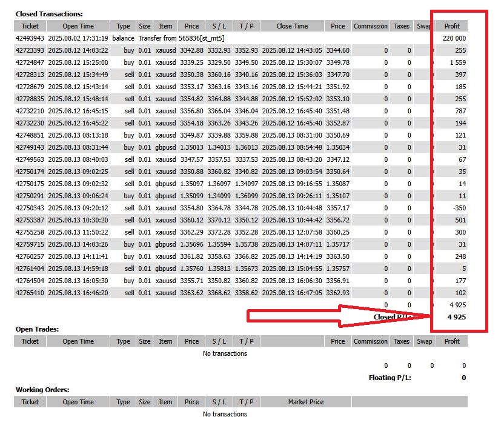504x434 pixels.
Task: Click the Working Orders section heading
Action: (x=42, y=390)
